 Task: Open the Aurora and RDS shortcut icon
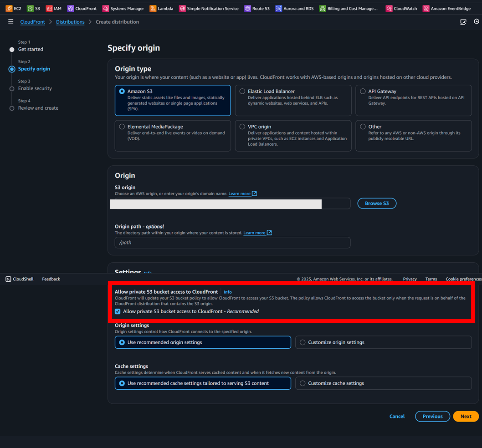coord(278,9)
